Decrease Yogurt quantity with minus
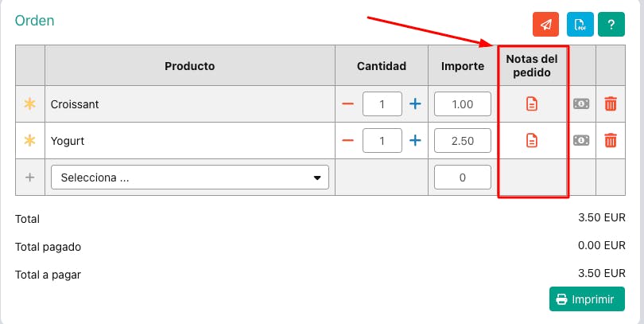 (348, 141)
